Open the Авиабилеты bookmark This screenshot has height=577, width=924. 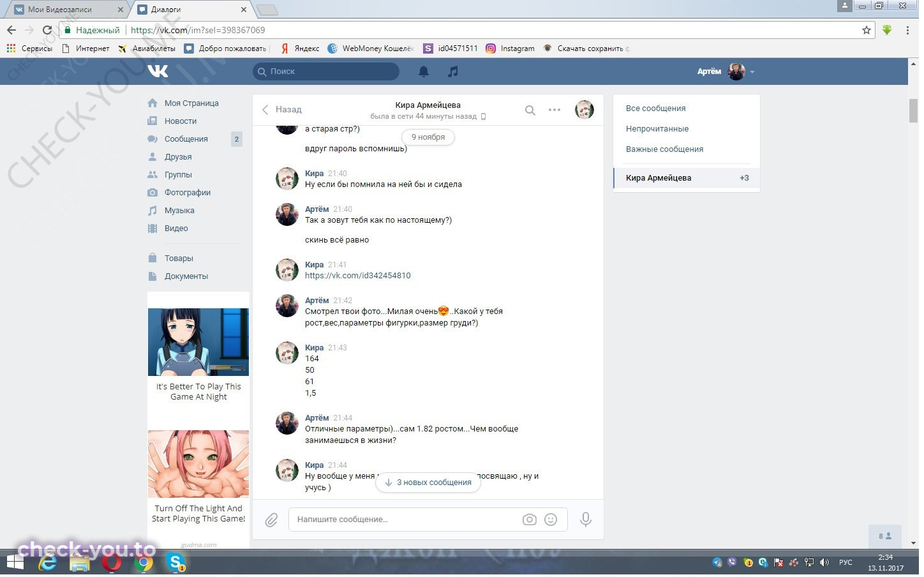(147, 49)
